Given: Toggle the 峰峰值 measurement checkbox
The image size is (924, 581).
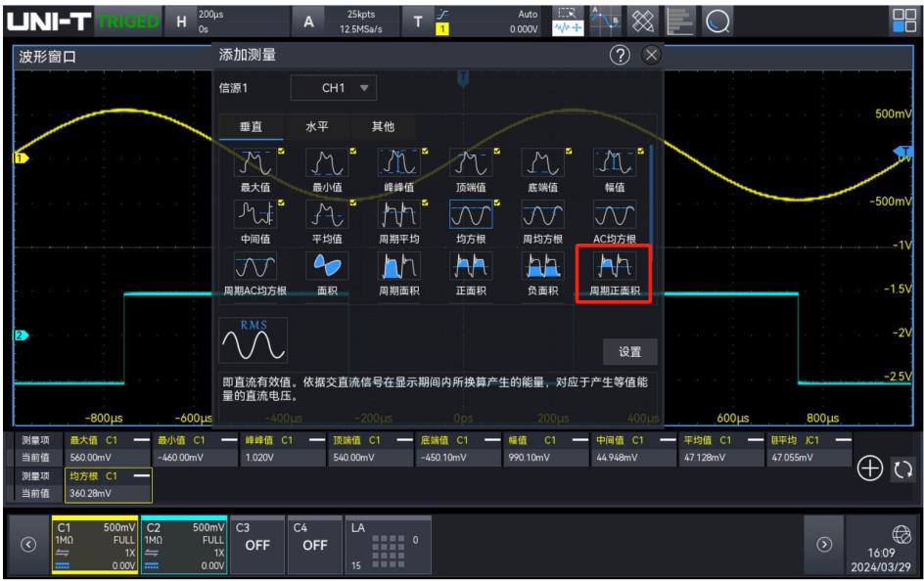Looking at the screenshot, I should click(398, 163).
